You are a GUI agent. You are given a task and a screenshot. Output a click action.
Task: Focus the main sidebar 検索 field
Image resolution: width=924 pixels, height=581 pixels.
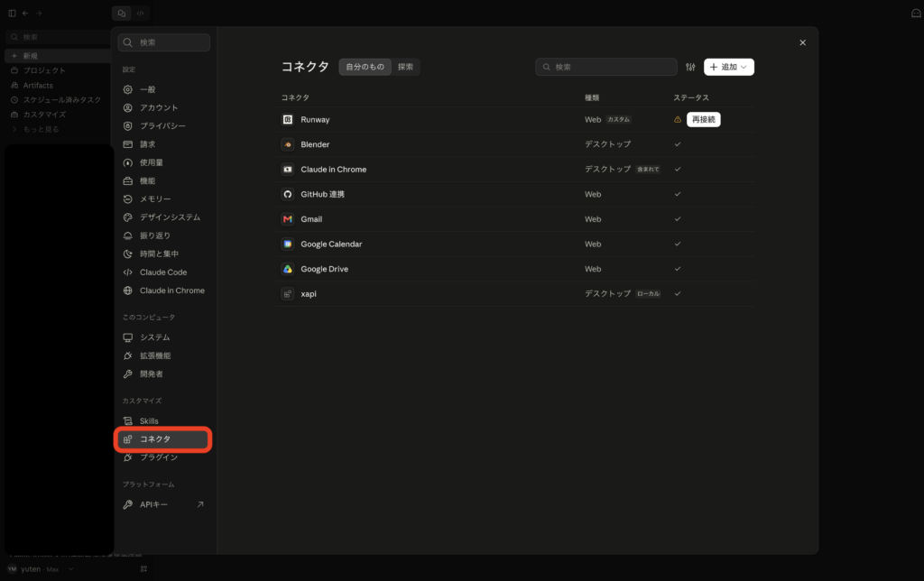58,37
